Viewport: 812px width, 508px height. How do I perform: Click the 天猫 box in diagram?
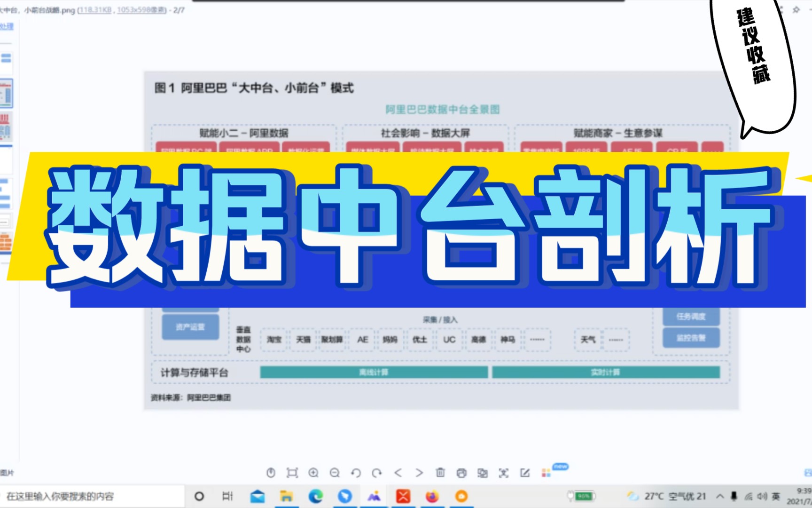coord(303,339)
